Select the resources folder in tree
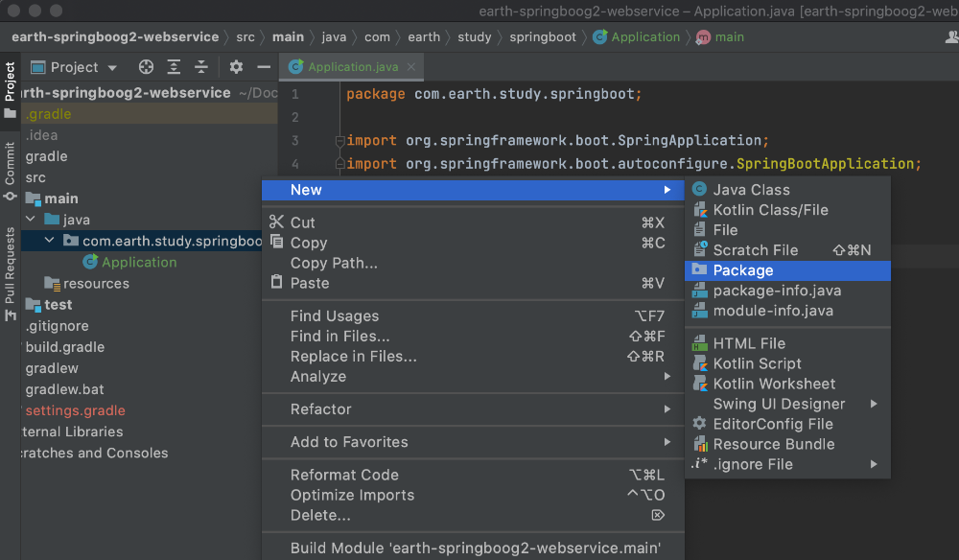 coord(87,283)
